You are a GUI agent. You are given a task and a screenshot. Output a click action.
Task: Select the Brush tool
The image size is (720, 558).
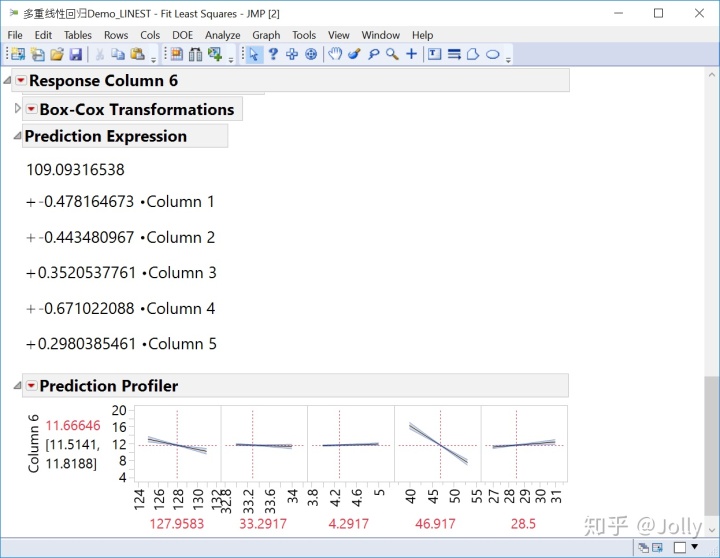(x=354, y=54)
